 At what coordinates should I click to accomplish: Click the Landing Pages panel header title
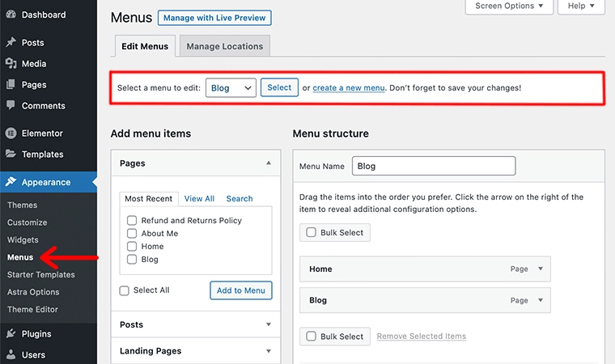(151, 351)
